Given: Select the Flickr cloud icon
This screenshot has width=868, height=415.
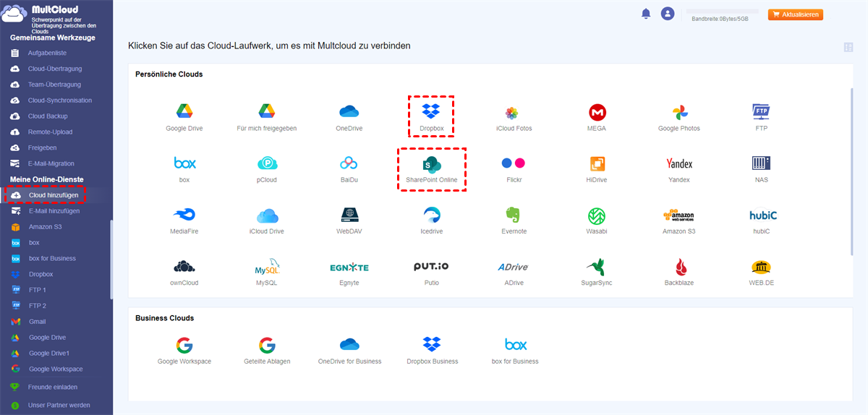Looking at the screenshot, I should 514,163.
